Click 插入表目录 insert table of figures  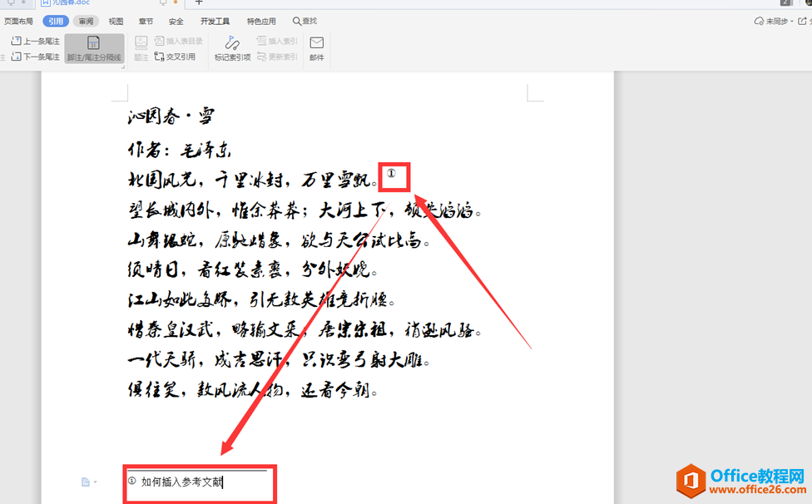[x=179, y=41]
